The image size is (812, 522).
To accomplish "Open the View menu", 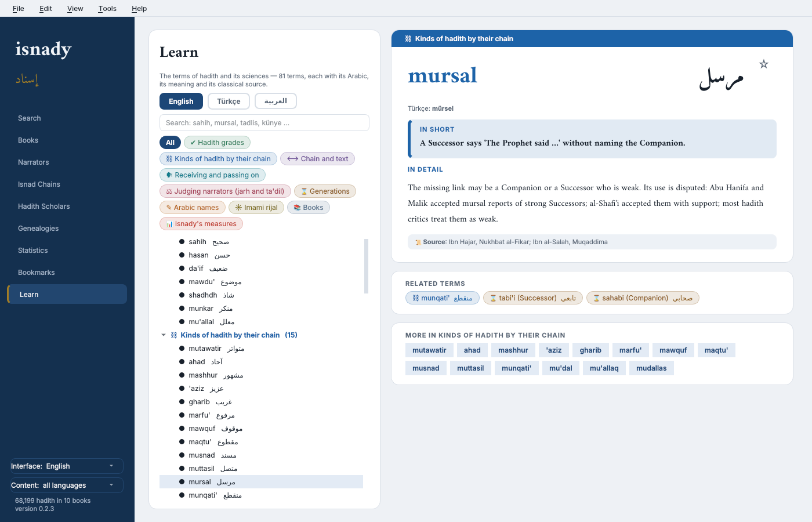I will coord(75,8).
